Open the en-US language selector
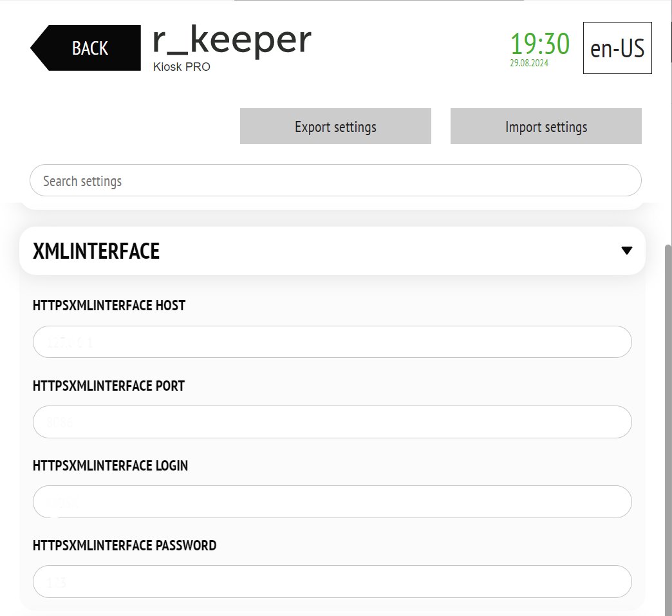The height and width of the screenshot is (616, 672). [x=617, y=48]
